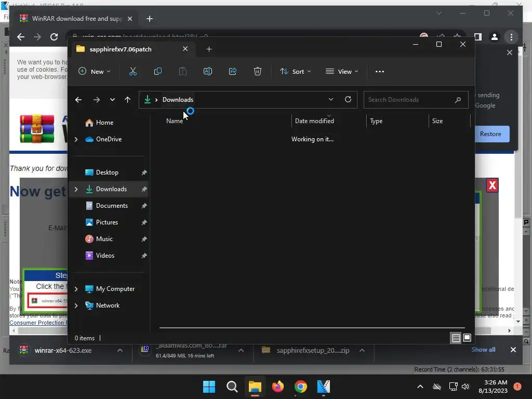Open the View dropdown menu
The width and height of the screenshot is (532, 399).
pyautogui.click(x=342, y=72)
